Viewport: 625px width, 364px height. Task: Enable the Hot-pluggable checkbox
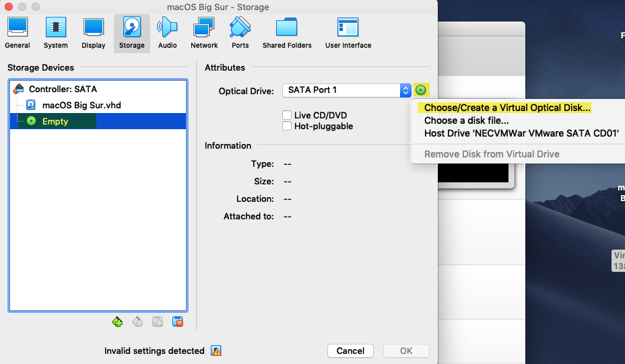287,126
